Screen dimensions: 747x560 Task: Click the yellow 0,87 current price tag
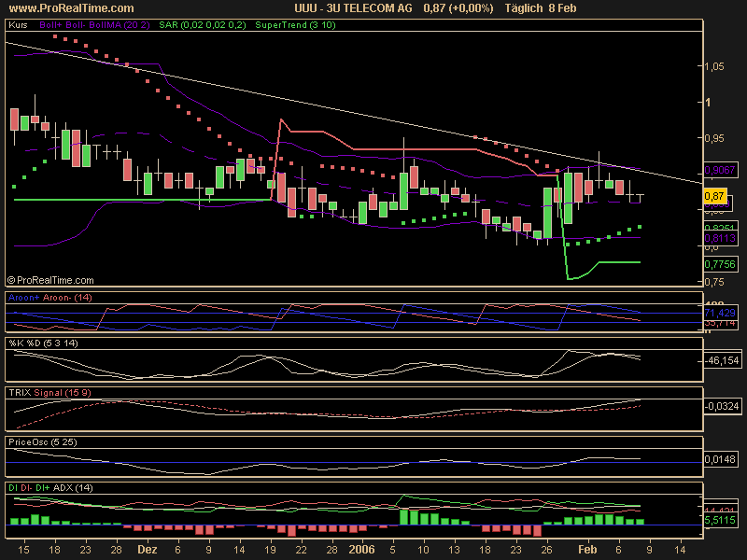714,196
